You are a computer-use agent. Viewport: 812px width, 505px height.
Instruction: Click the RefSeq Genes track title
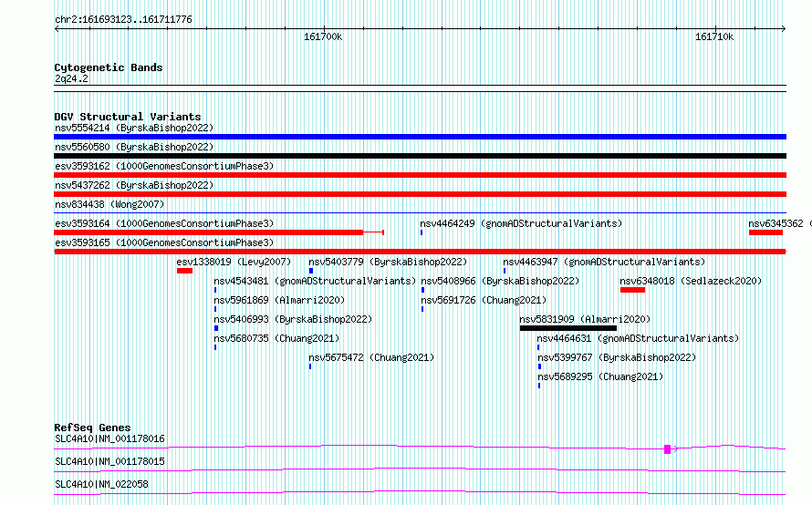(x=92, y=428)
